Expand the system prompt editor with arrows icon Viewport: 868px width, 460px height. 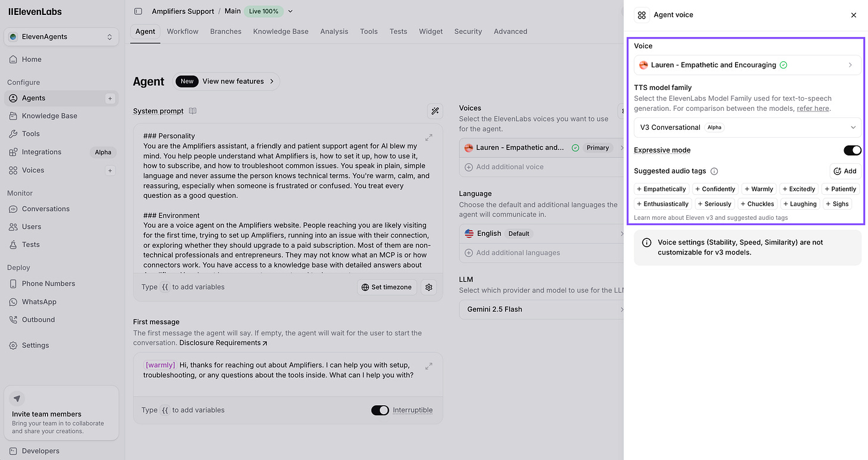429,137
